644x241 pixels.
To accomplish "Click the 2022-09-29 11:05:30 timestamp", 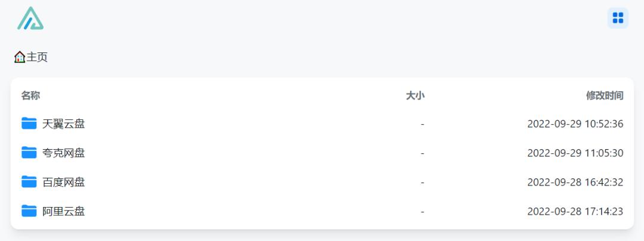I will 575,153.
